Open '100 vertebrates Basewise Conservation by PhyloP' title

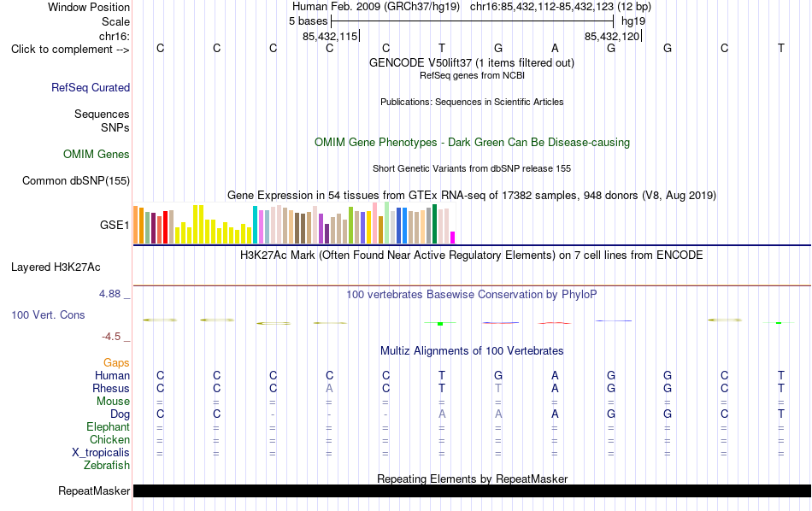(x=472, y=295)
